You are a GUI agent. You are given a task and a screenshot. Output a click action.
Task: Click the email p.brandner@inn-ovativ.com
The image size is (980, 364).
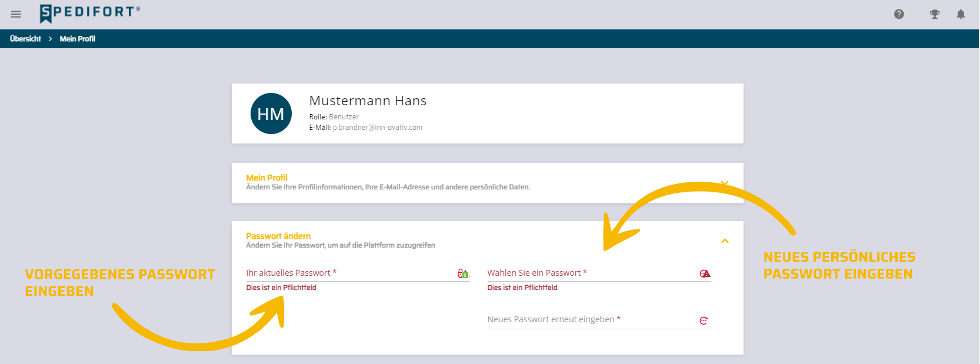point(378,128)
